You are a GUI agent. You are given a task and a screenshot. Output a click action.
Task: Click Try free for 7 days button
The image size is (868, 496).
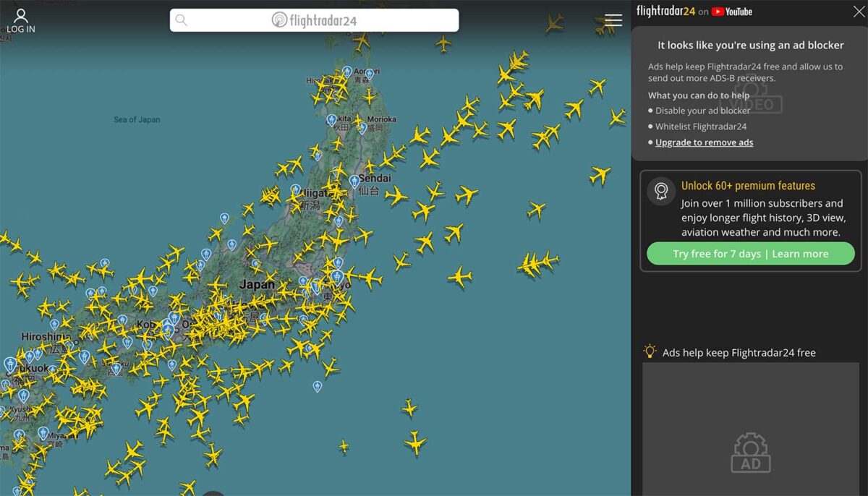pos(751,254)
